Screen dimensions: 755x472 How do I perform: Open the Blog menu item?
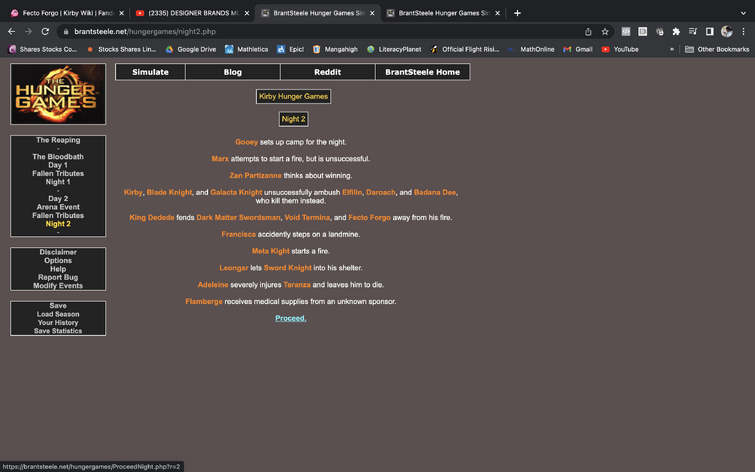tap(233, 72)
